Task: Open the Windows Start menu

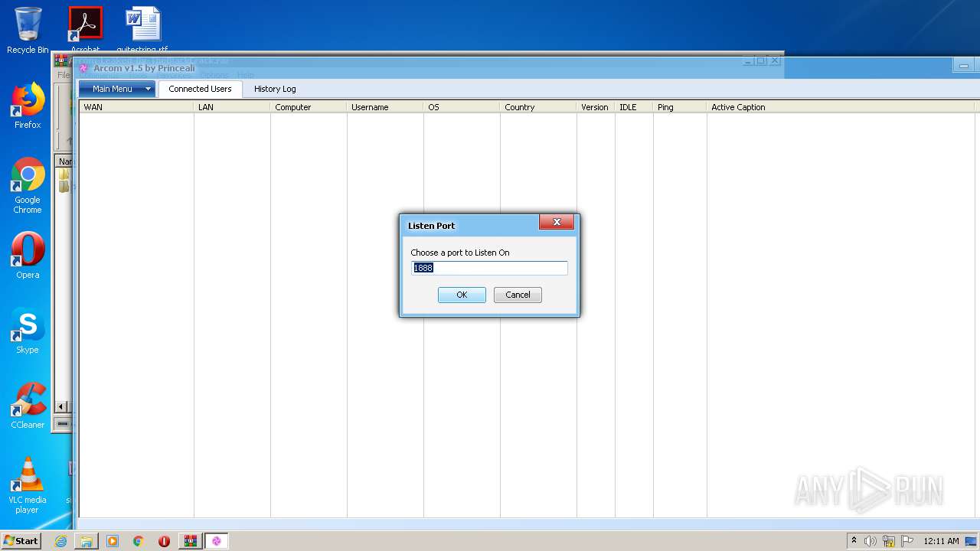Action: [x=21, y=541]
